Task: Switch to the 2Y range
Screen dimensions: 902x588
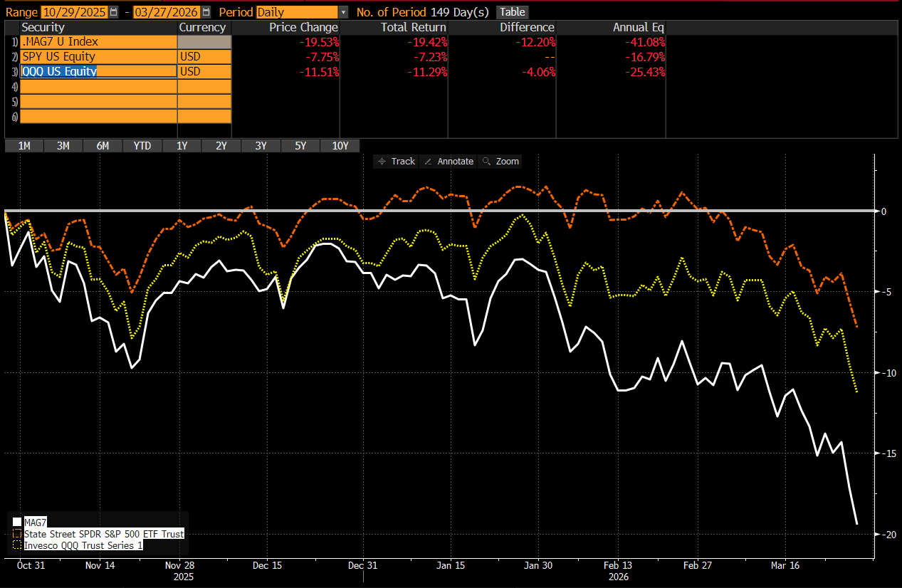Action: point(221,146)
